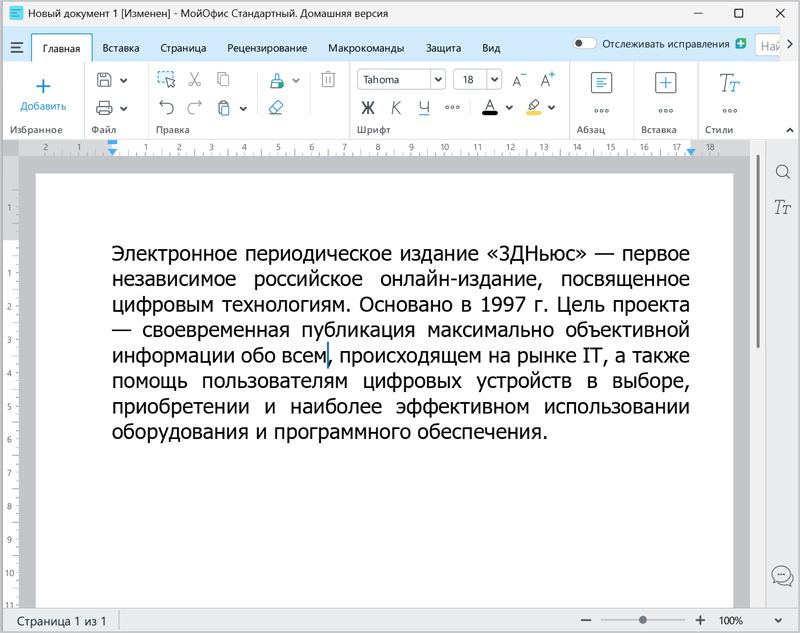Switch to the Вставка tab
Image resolution: width=800 pixels, height=633 pixels.
click(121, 48)
